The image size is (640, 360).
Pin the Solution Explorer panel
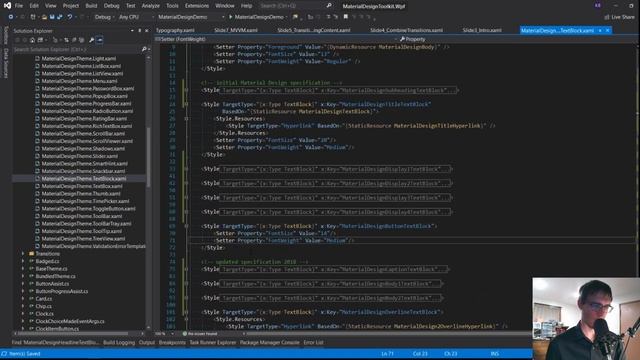pyautogui.click(x=140, y=31)
